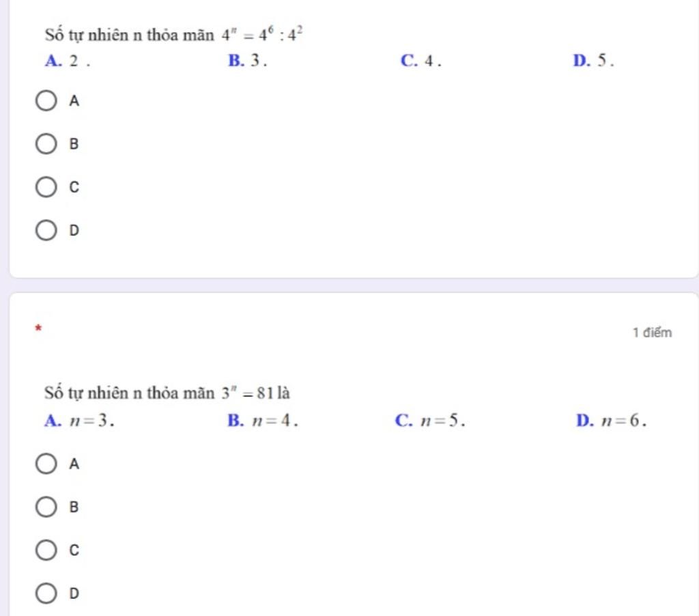Pick radio option D for the 4ⁿ = 4⁶ : 4² question
Image resolution: width=699 pixels, height=616 pixels.
pos(46,230)
